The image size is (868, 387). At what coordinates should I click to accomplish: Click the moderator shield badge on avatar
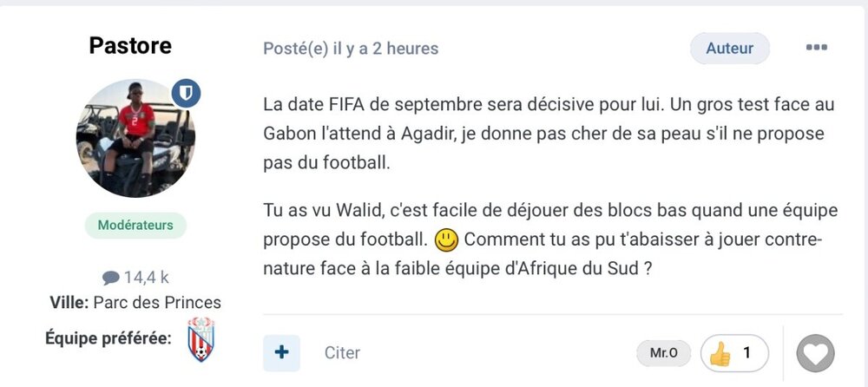coord(186,94)
